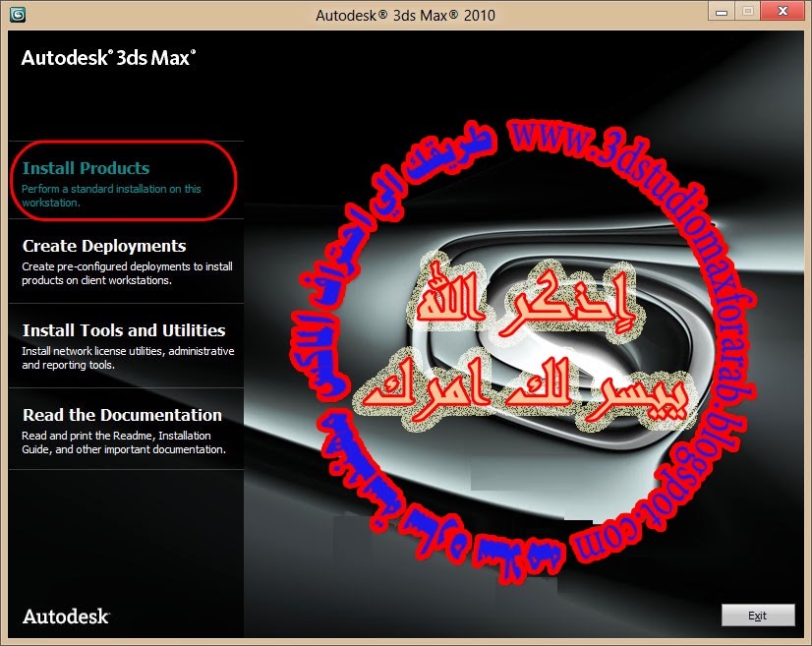Click 'Read and print the Readme' description text
Viewport: 812px width, 646px height.
click(x=124, y=441)
